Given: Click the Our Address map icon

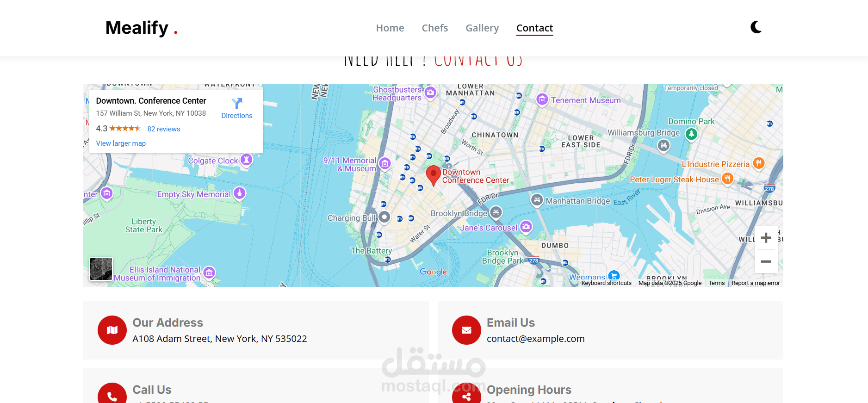Looking at the screenshot, I should tap(112, 330).
